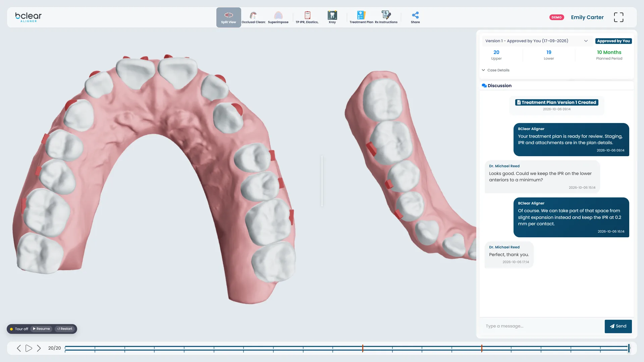Click BClear Aligner reply about 0.2 mm

pos(571,217)
